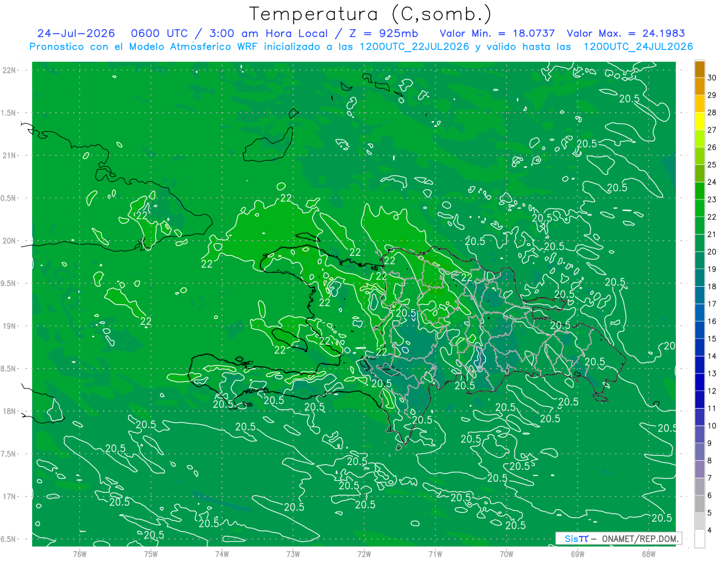Click the longitude axis label "74W"
728x562 pixels.
[221, 554]
